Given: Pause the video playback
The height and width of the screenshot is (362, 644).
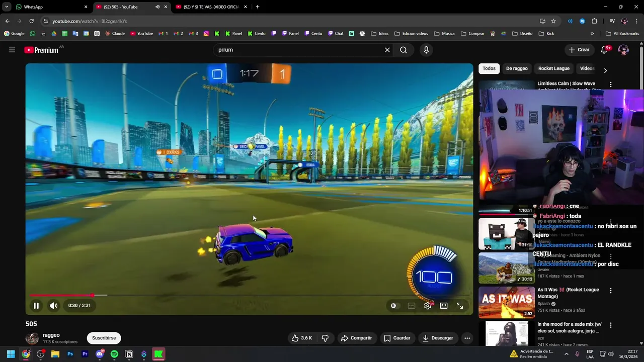Looking at the screenshot, I should [36, 305].
